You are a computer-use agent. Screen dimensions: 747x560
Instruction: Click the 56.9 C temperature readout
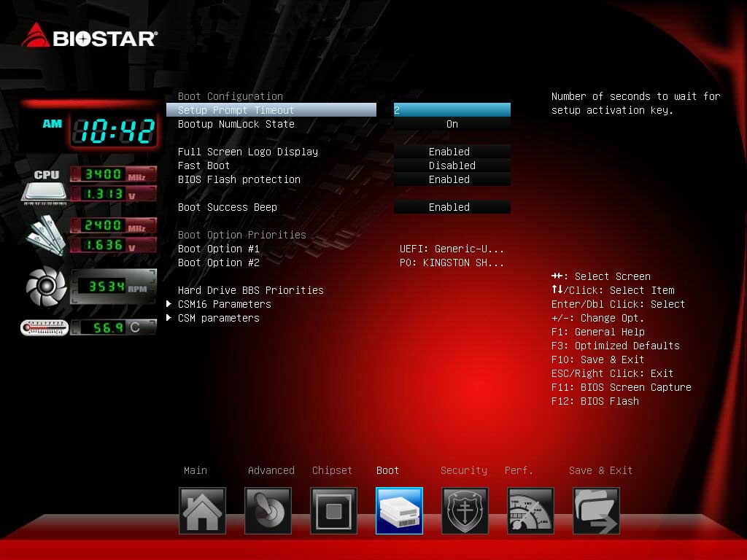[113, 327]
